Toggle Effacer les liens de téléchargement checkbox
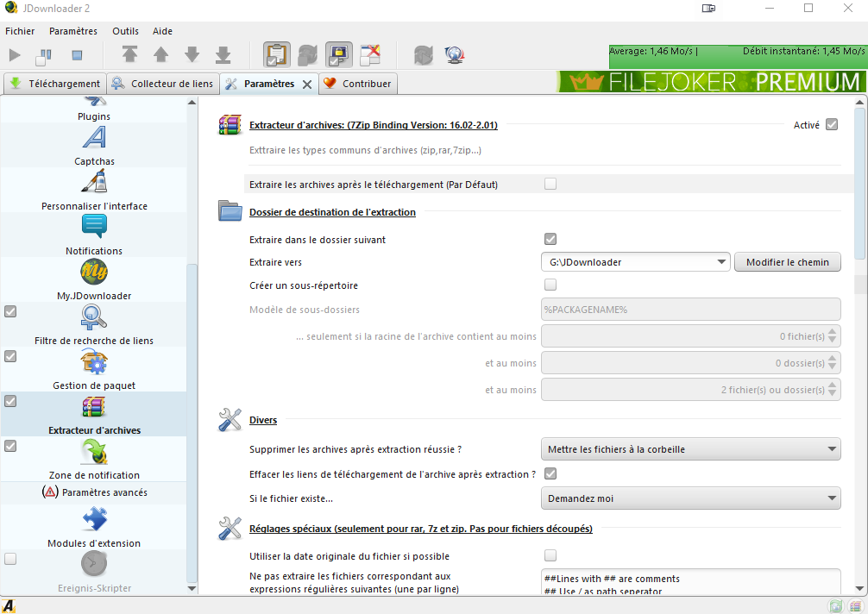This screenshot has width=868, height=614. [550, 473]
